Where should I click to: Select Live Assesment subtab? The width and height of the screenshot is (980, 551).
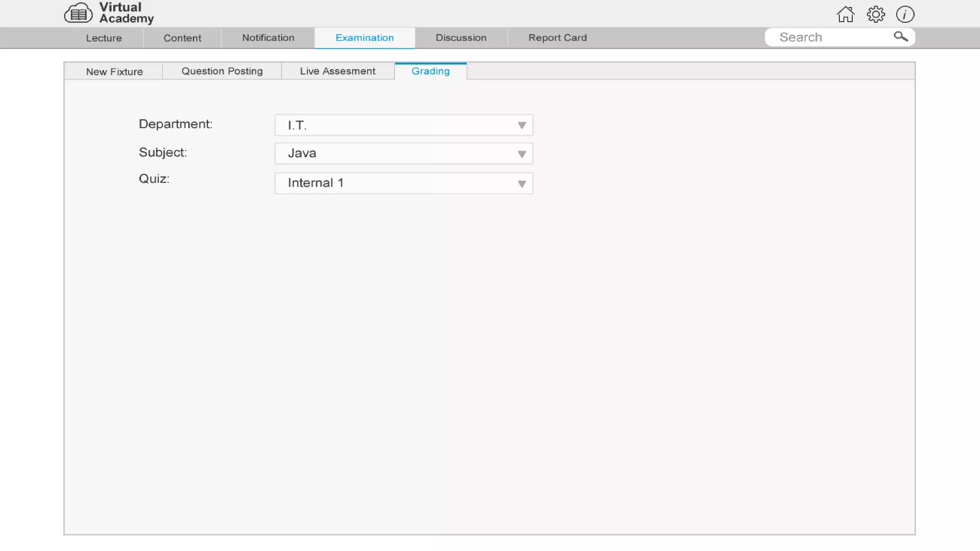[337, 71]
